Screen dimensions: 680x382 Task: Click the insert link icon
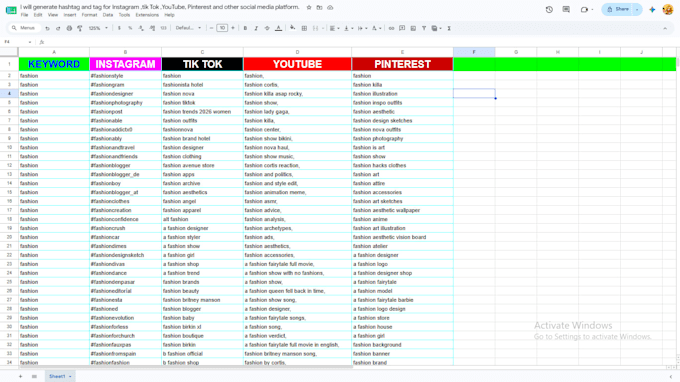391,28
